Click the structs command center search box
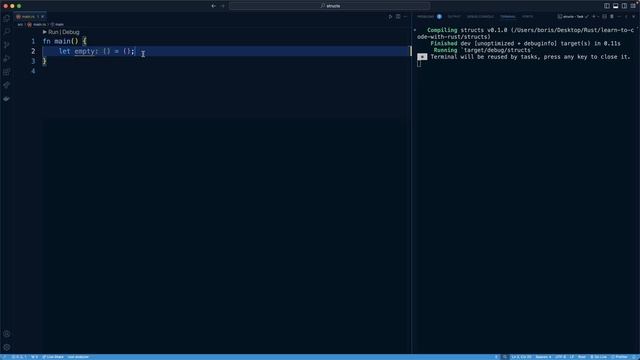The image size is (640, 360). coord(329,6)
